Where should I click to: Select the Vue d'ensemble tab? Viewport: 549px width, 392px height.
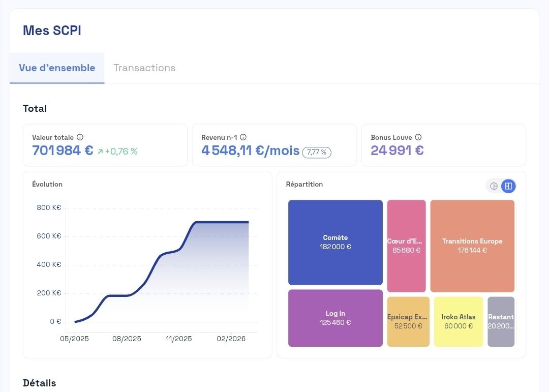[x=57, y=67]
